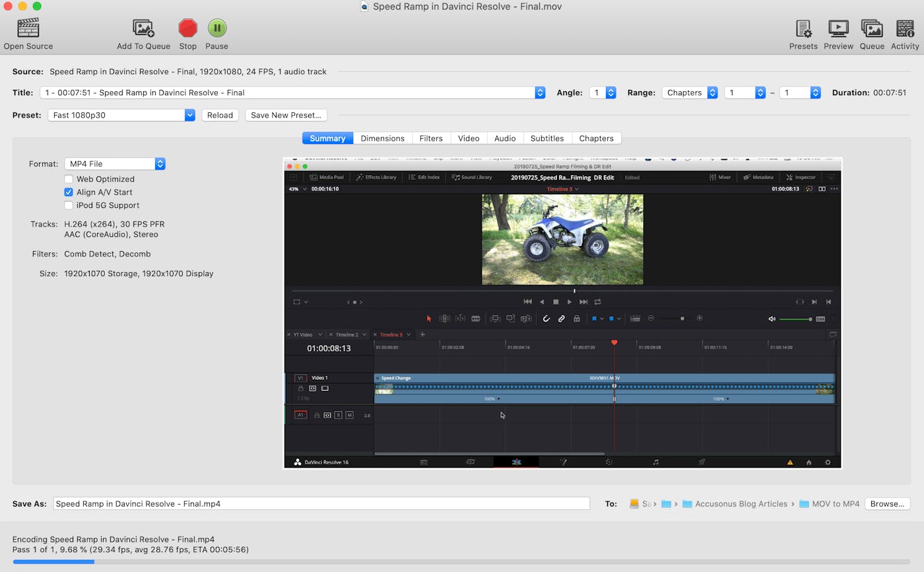Click the Reload preset button
This screenshot has width=924, height=572.
click(220, 115)
